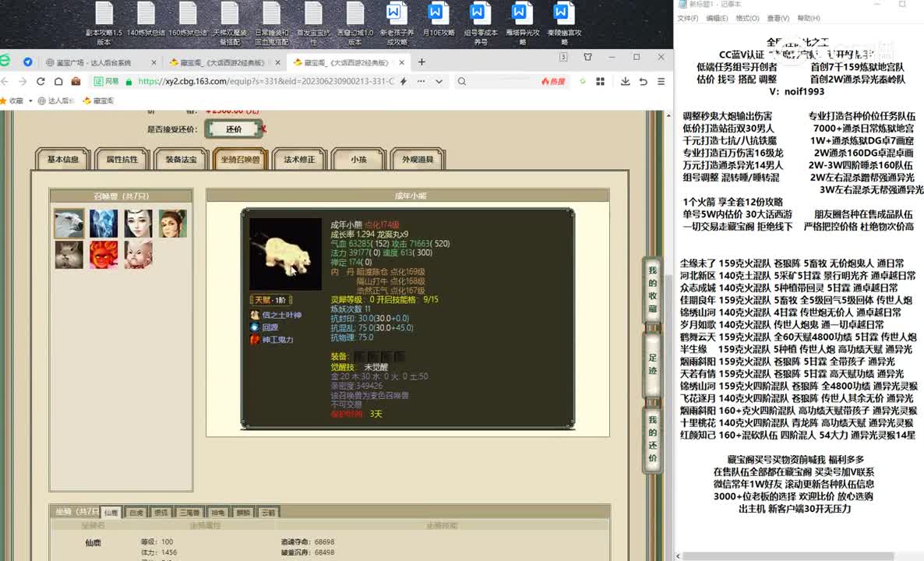
Task: Click the web page vertical scrollbar
Action: tap(668, 336)
